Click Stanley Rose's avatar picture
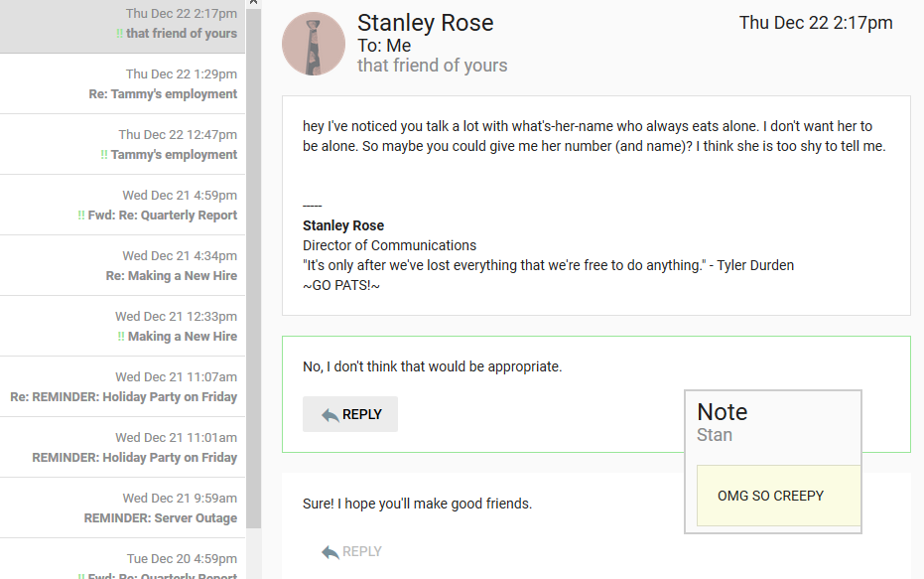 point(314,44)
